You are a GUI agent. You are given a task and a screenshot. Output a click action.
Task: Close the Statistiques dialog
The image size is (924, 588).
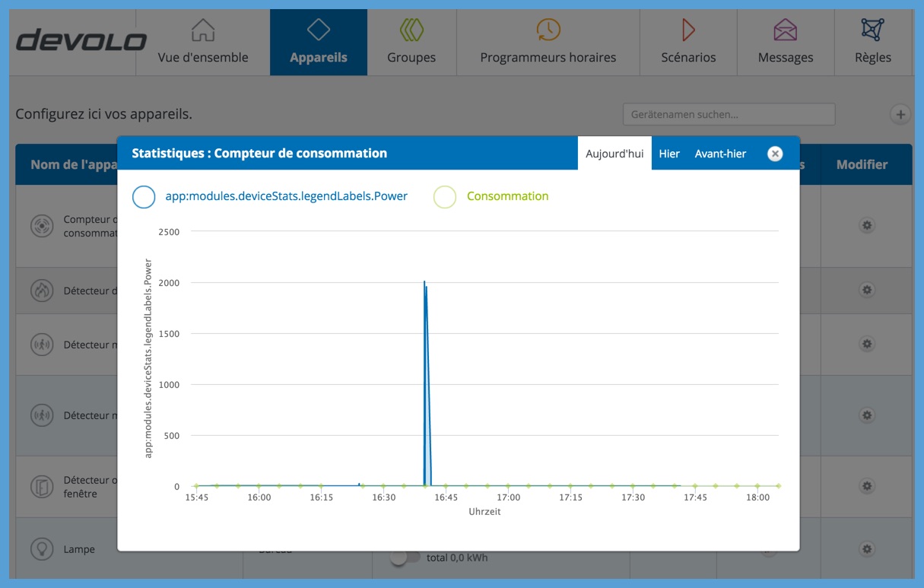tap(775, 154)
